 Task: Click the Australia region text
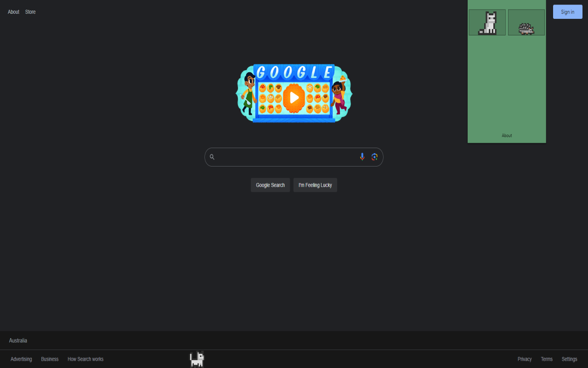click(18, 340)
